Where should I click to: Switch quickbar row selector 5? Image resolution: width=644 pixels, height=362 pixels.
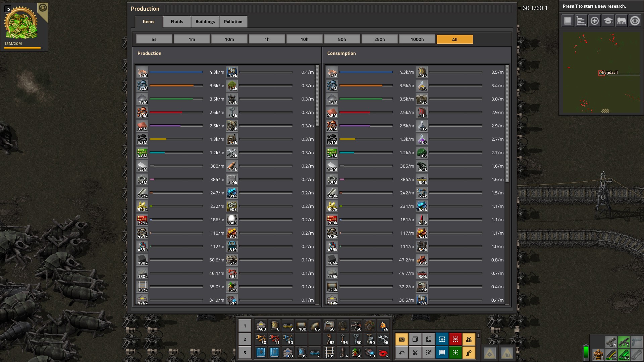[245, 353]
